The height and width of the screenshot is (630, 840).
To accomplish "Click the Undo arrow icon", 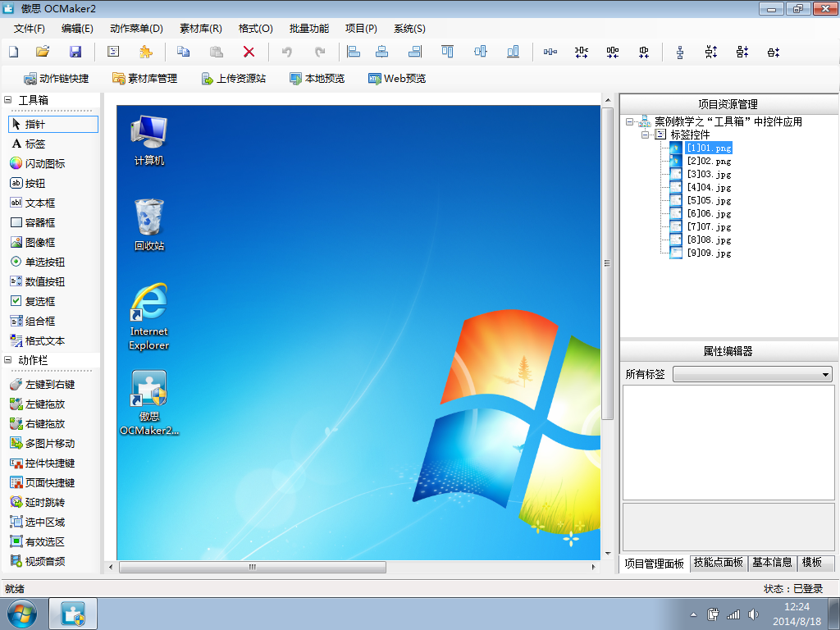I will click(x=287, y=52).
